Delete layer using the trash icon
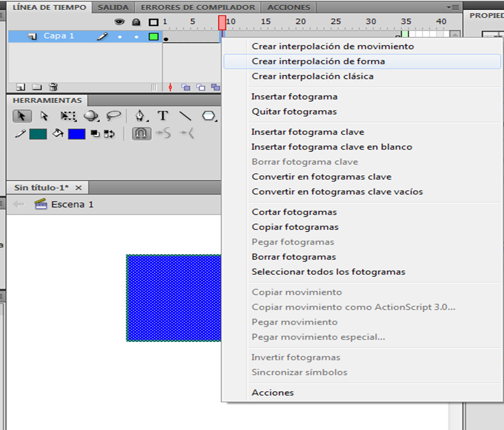Viewport: 504px width, 430px height. point(53,87)
